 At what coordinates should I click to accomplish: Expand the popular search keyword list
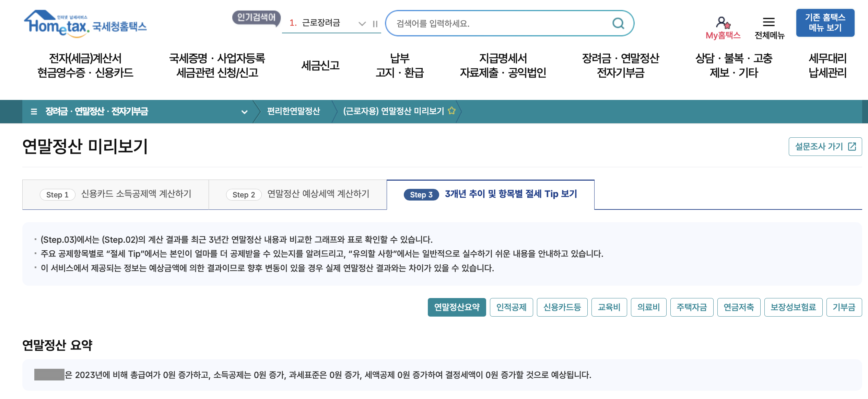[x=362, y=24]
